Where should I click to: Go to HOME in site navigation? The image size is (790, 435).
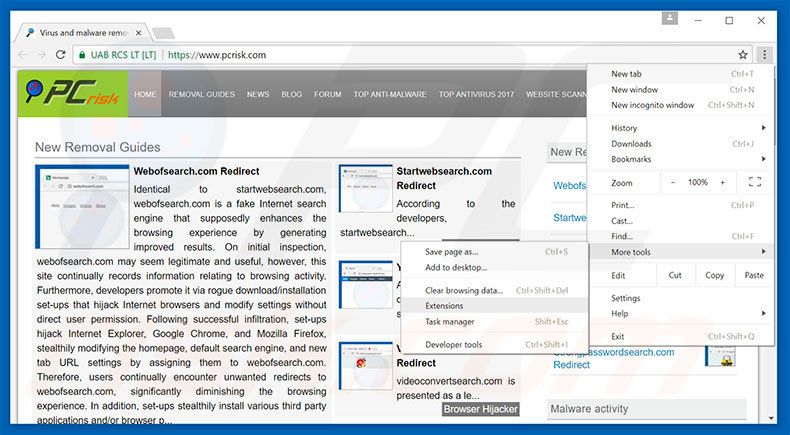[x=145, y=94]
